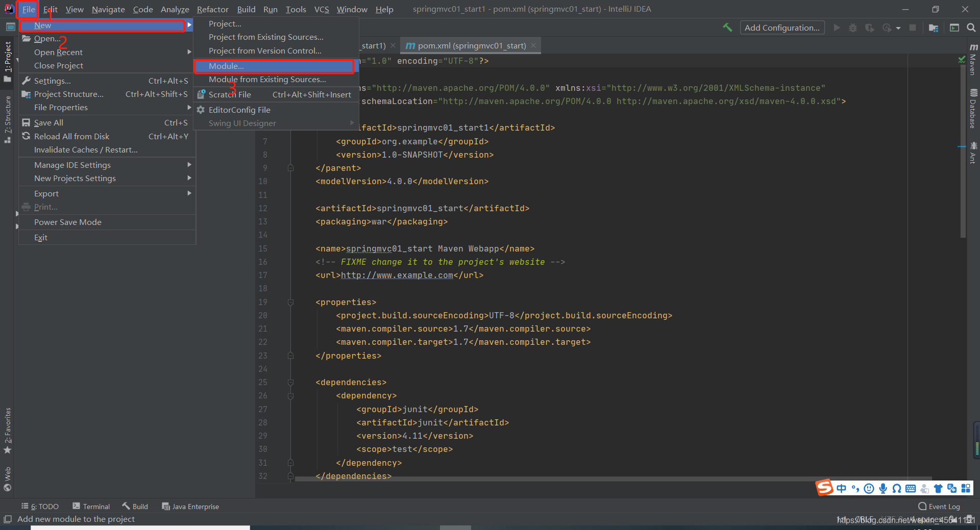Open Search Everywhere magnifier icon
Image resolution: width=980 pixels, height=530 pixels.
click(971, 28)
